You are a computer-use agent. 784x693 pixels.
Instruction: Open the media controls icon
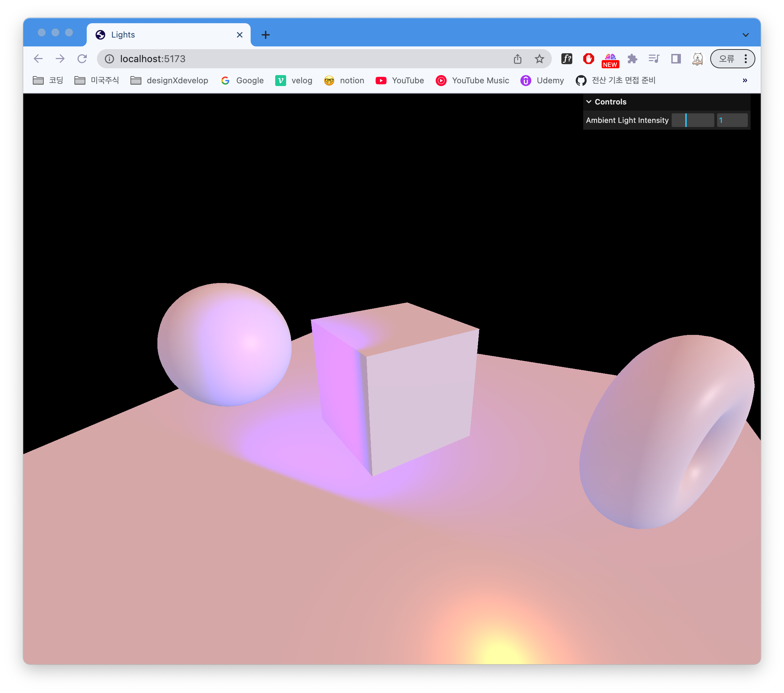pos(654,59)
